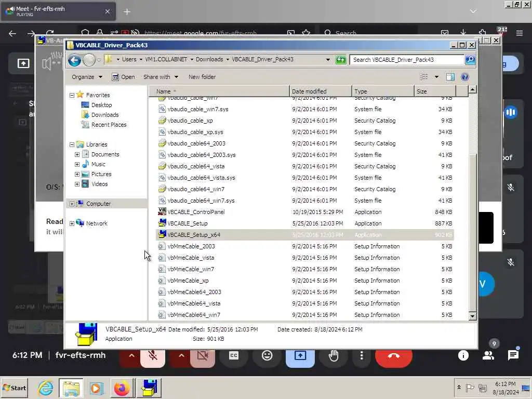Select Users in the address breadcrumb
The height and width of the screenshot is (399, 532).
(x=129, y=59)
